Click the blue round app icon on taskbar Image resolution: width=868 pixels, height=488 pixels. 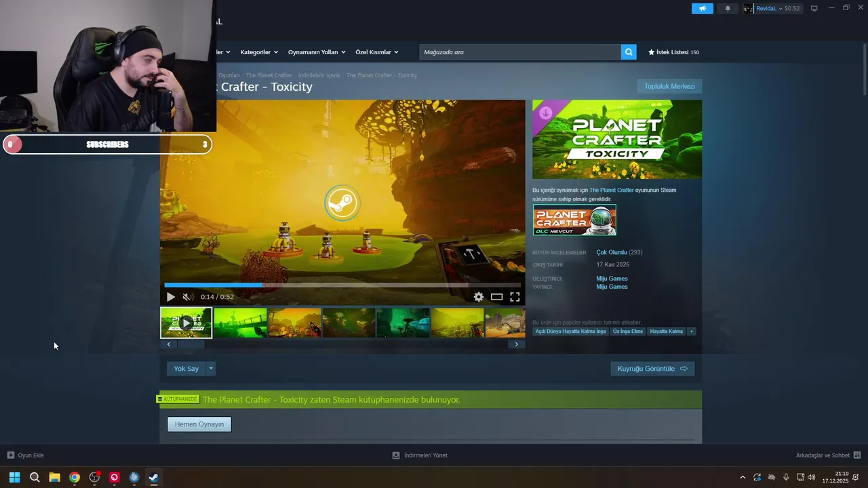click(x=134, y=477)
